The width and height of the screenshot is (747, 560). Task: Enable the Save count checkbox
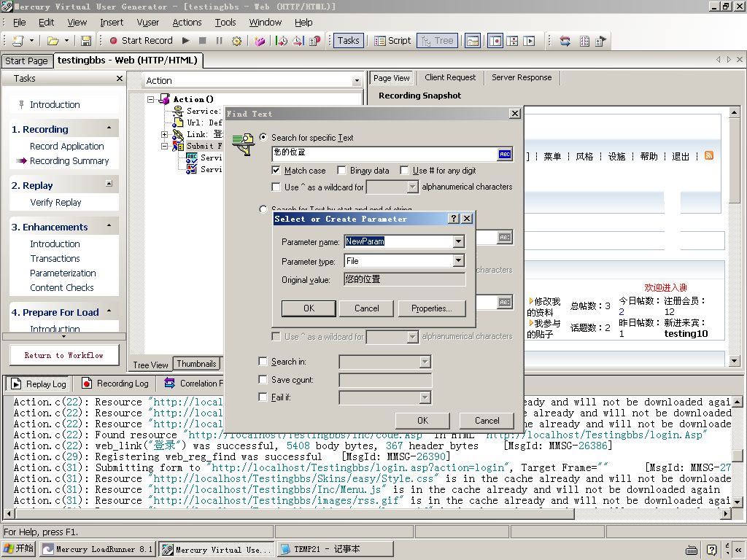click(x=263, y=379)
